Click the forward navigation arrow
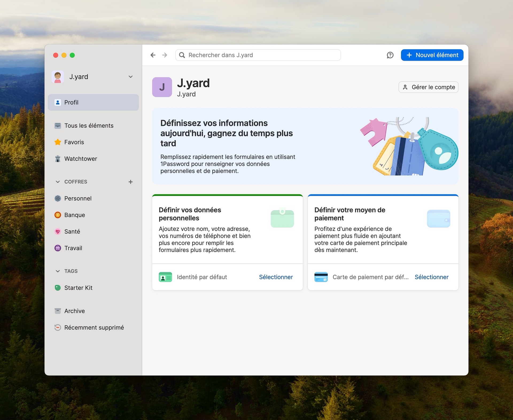Viewport: 513px width, 420px height. [x=165, y=55]
